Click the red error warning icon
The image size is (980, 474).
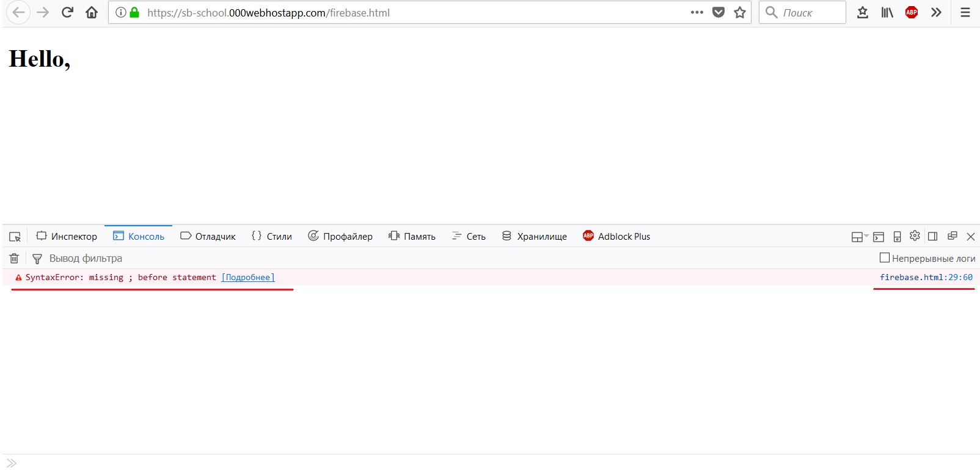(18, 278)
